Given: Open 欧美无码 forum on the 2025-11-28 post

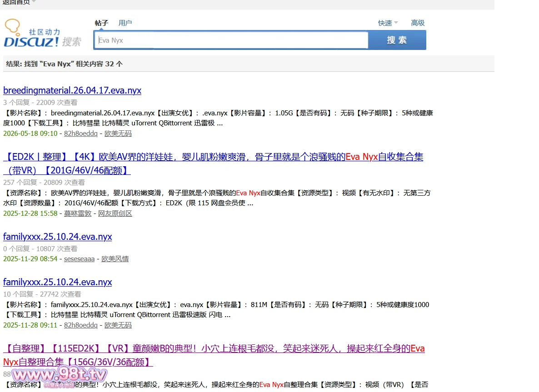Looking at the screenshot, I should click(118, 325).
